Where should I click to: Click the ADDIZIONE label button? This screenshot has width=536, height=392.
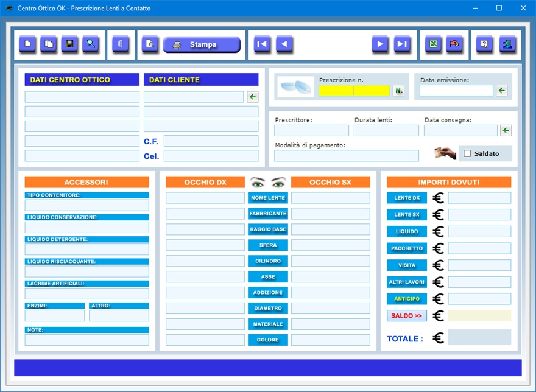tap(267, 293)
